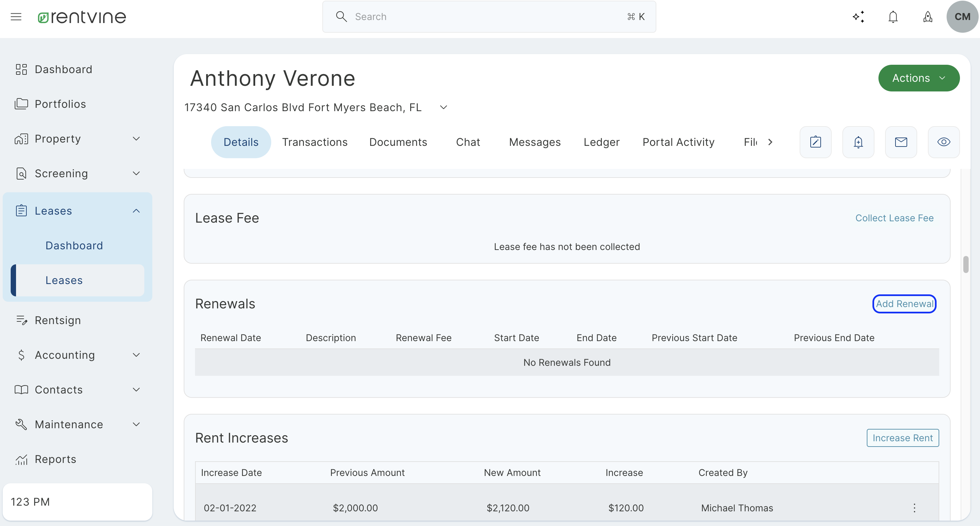Viewport: 980px width, 526px height.
Task: Click the Renewal Fee column header
Action: coord(424,337)
